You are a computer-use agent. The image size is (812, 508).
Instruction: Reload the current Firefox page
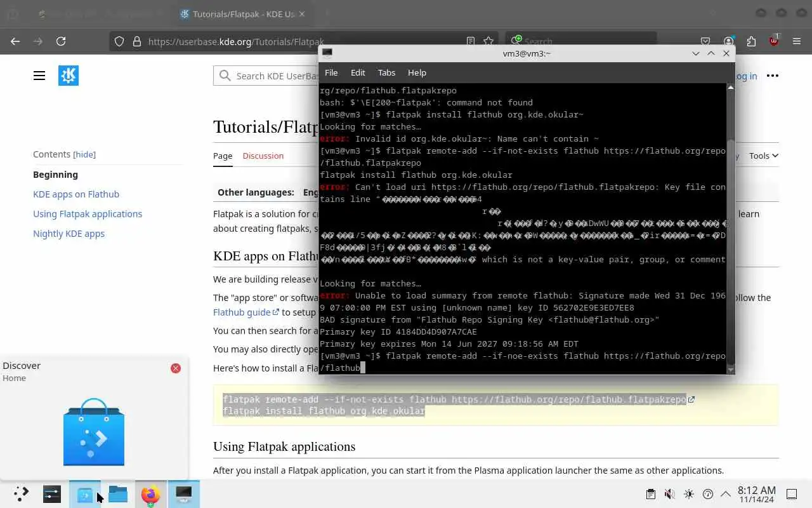pos(61,41)
